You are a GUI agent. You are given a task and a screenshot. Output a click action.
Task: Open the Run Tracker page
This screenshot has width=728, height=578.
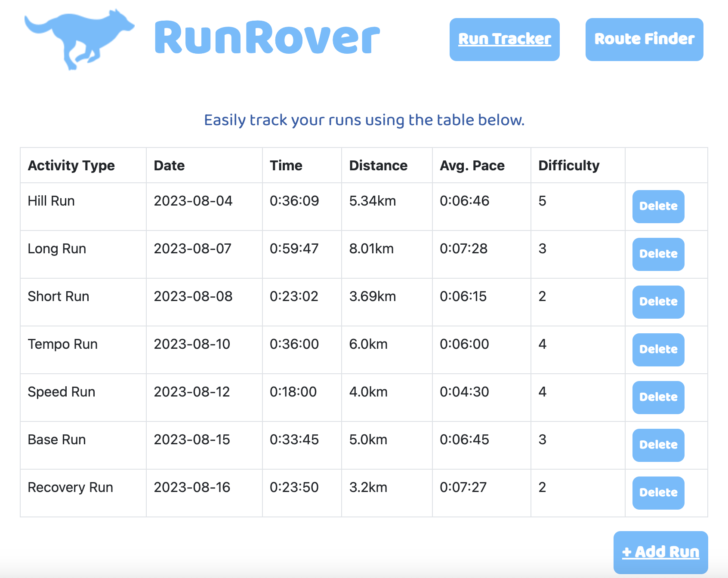(504, 39)
